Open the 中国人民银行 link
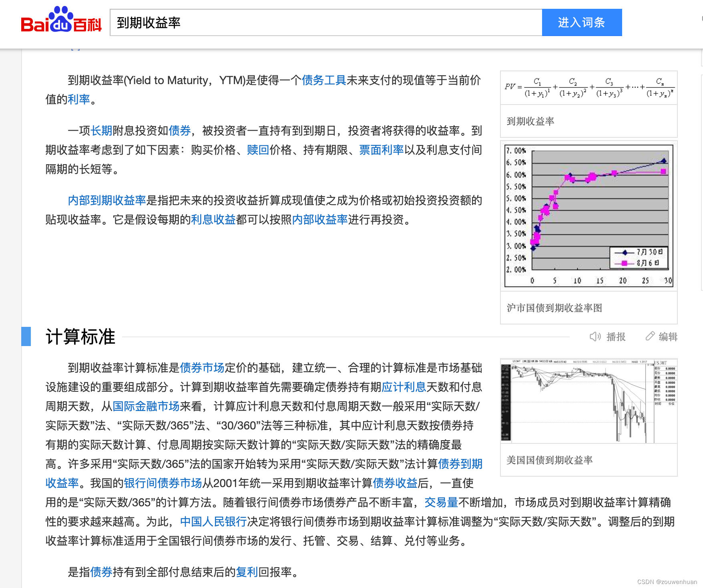The image size is (703, 588). [213, 522]
